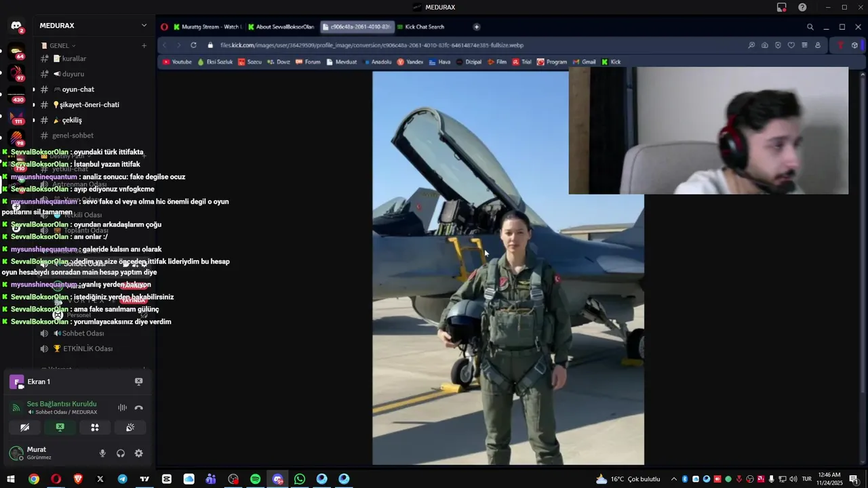Open the Yandex bookmark
This screenshot has width=868, height=488.
[410, 62]
